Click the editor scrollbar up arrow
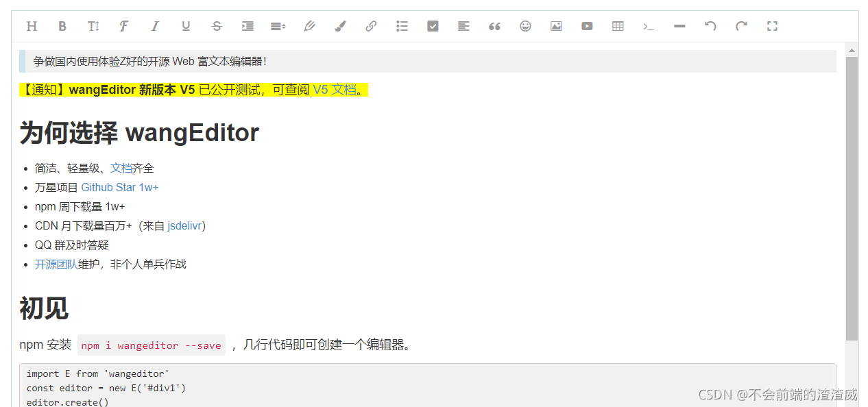Viewport: 868px width, 407px height. coord(852,50)
